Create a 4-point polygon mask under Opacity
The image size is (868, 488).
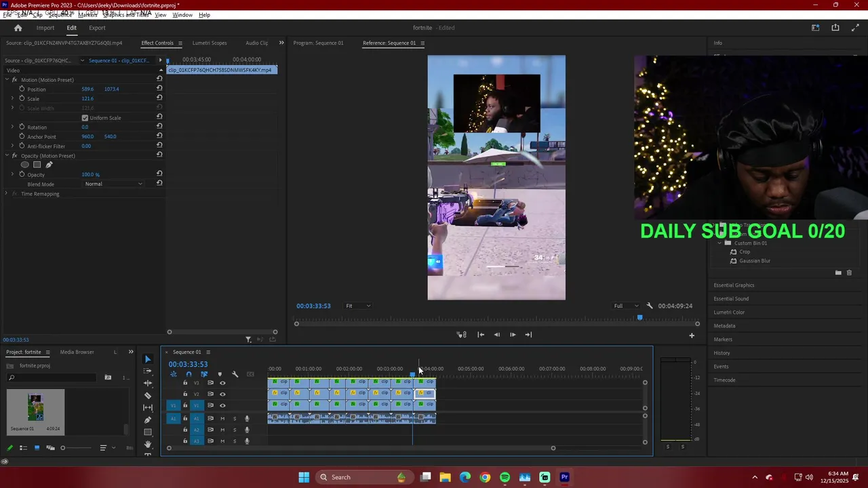coord(37,165)
